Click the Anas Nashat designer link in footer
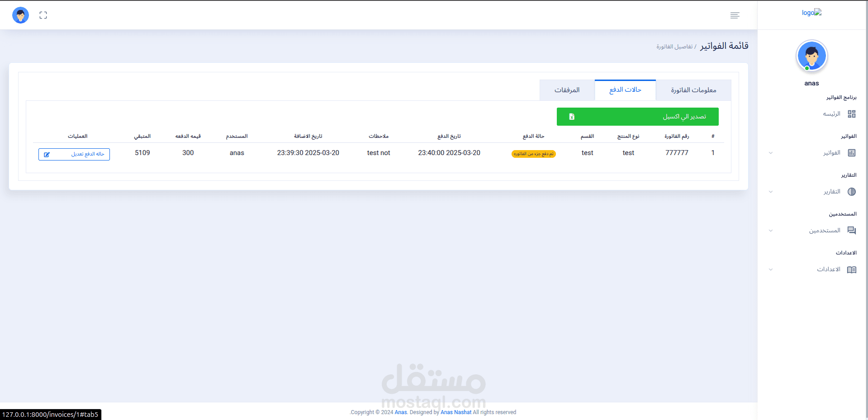 [x=456, y=412]
